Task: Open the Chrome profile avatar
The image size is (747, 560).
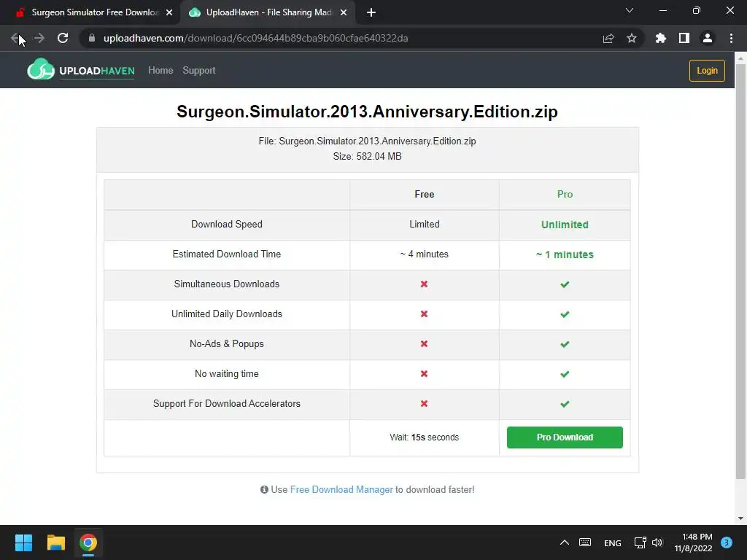Action: (708, 38)
